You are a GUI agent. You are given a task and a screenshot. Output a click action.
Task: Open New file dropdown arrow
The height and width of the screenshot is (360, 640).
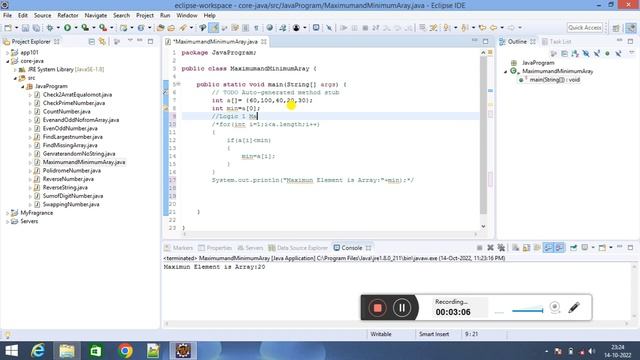click(x=16, y=28)
